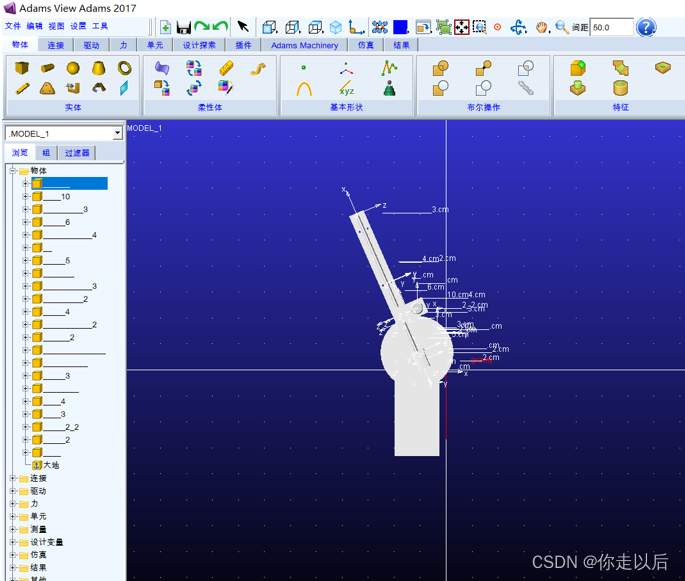The width and height of the screenshot is (685, 581).
Task: Open the 编辑 menu
Action: (x=35, y=26)
